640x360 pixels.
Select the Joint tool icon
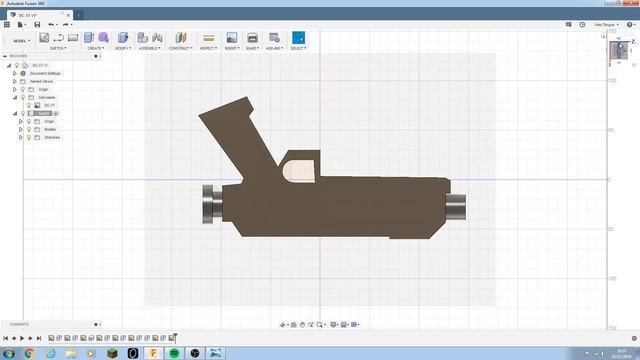click(x=157, y=38)
